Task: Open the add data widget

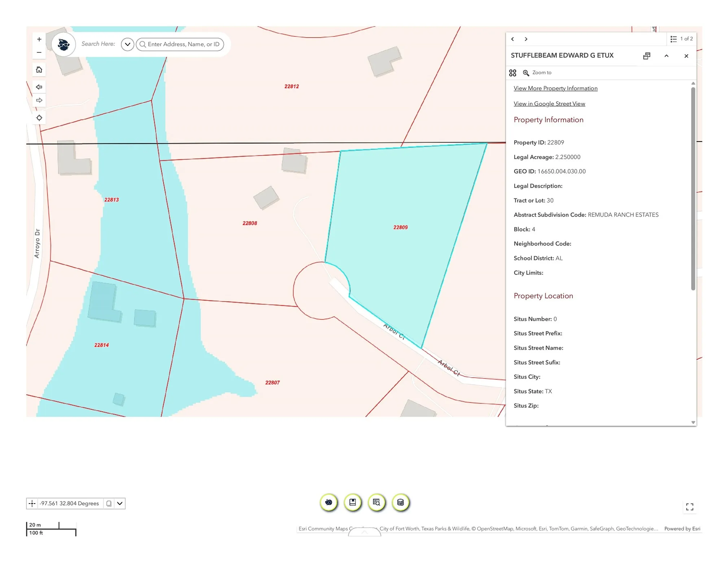Action: click(x=400, y=502)
